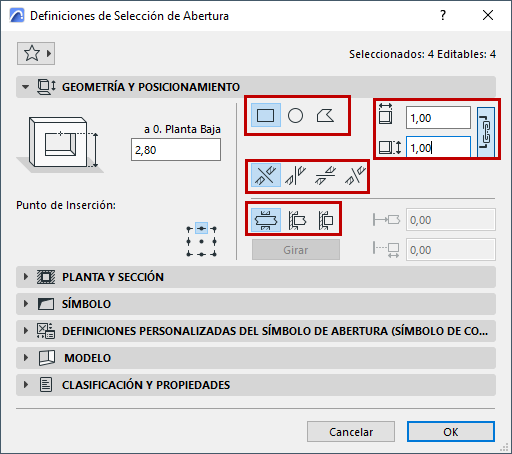Viewport: 512px width, 454px height.
Task: Expand the Planta y Sección panel
Action: (26, 277)
